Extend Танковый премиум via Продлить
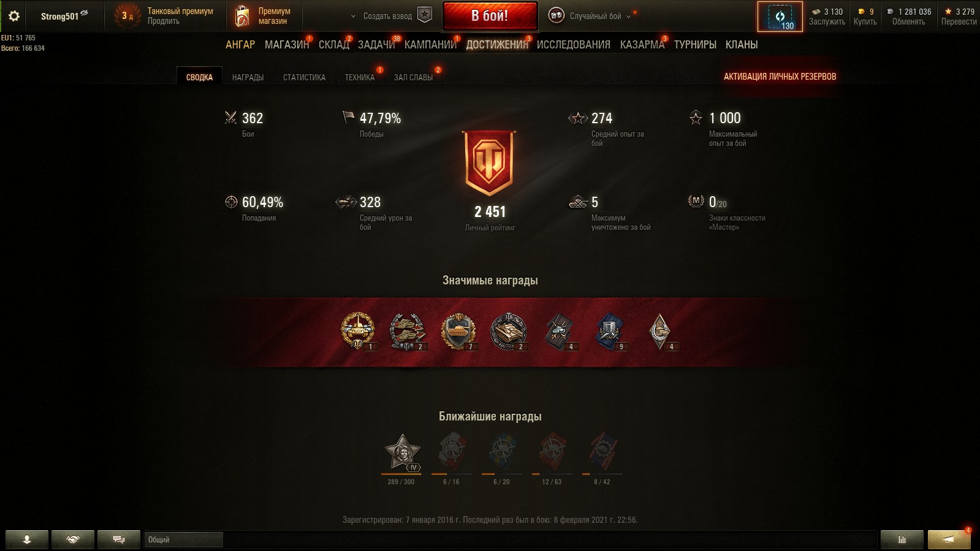This screenshot has height=551, width=980. click(163, 21)
